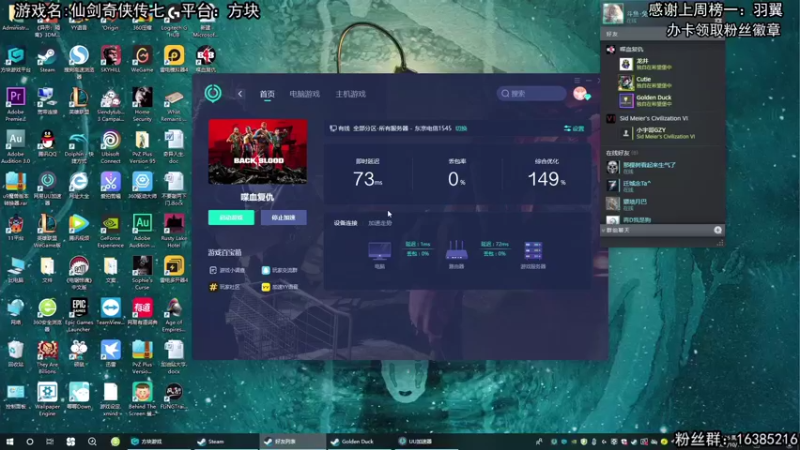Collapse the 在线好友 online friends section
Image resolution: width=800 pixels, height=450 pixels.
[x=621, y=153]
